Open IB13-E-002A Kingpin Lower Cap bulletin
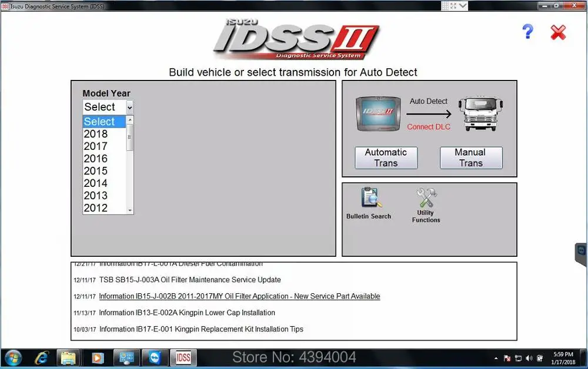This screenshot has width=588, height=369. click(187, 313)
